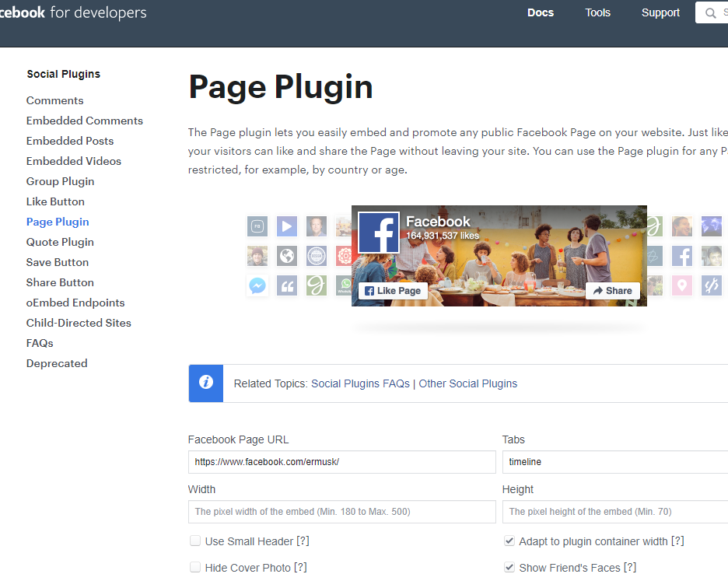Click inside the Facebook Page URL field
728x581 pixels.
[341, 461]
